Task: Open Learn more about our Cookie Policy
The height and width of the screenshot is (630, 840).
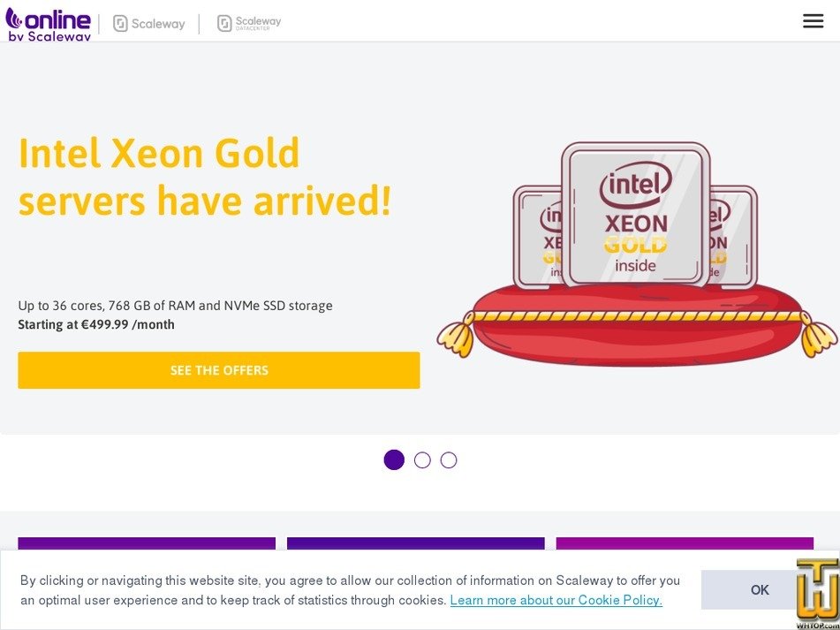Action: point(556,600)
